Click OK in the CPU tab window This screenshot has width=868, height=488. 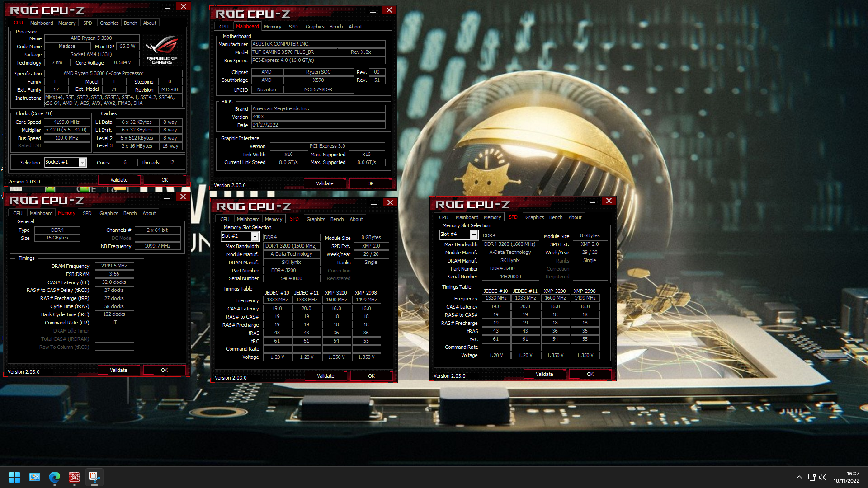point(165,180)
